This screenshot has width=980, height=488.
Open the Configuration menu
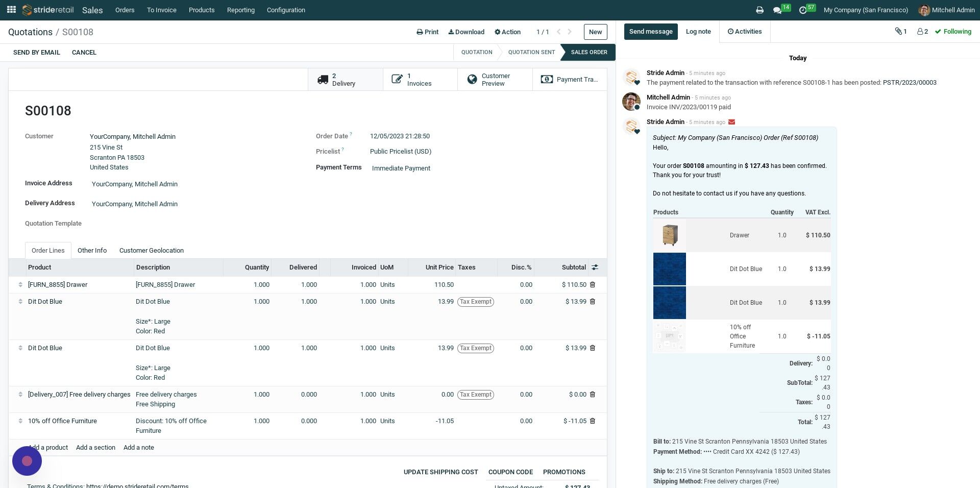point(286,10)
